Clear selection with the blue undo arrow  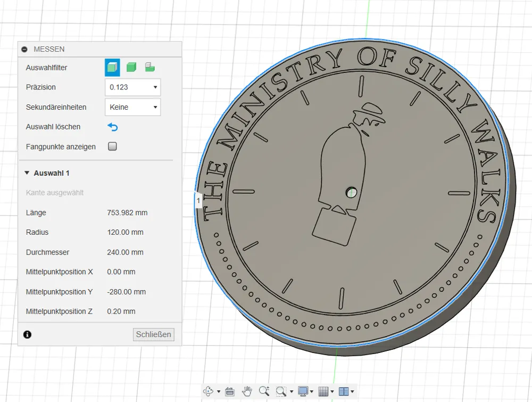point(113,127)
